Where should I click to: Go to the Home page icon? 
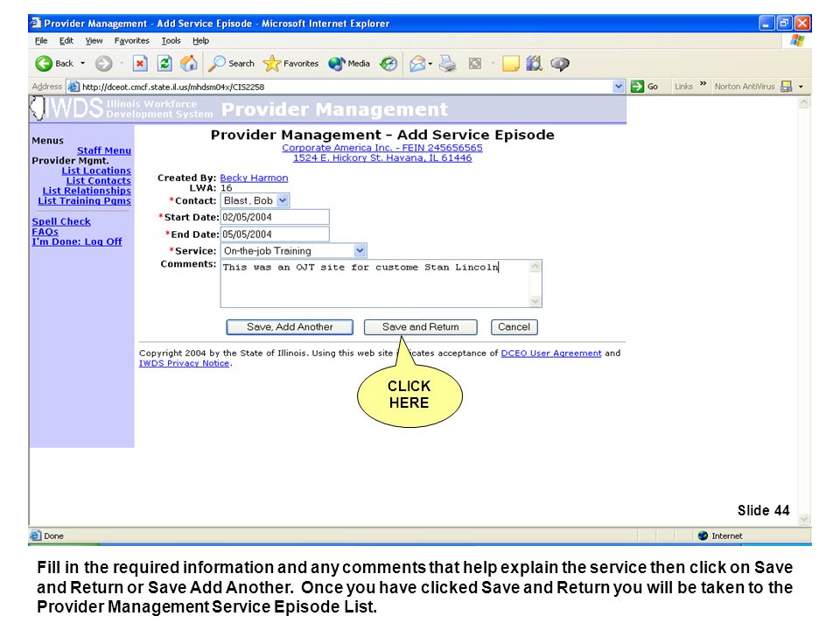pyautogui.click(x=189, y=64)
